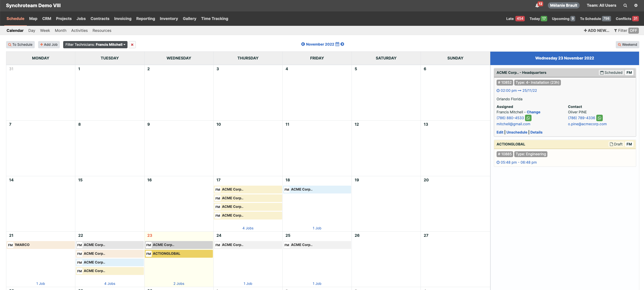Open the Reporting main tab
Screen dimensions: 644x290
[x=145, y=19]
